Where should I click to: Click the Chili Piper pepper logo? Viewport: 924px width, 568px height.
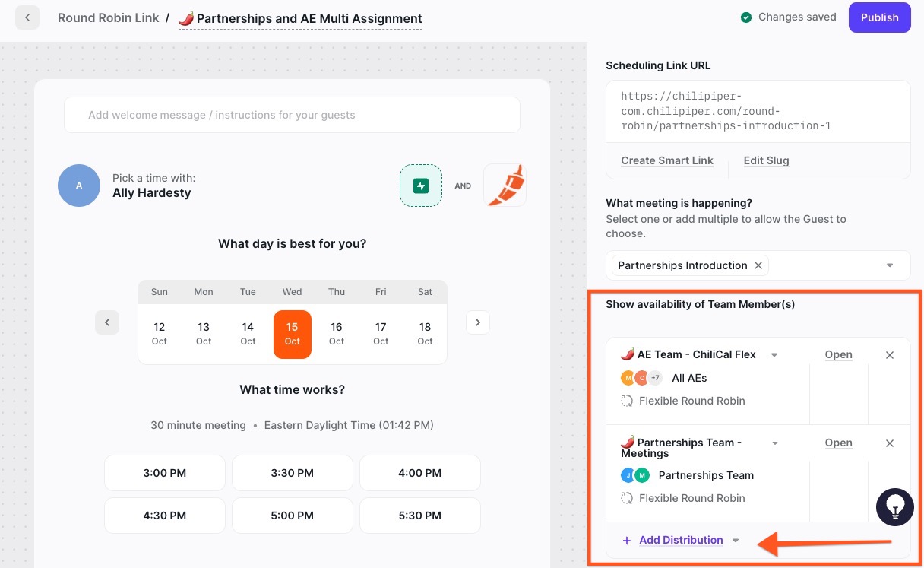pyautogui.click(x=505, y=186)
